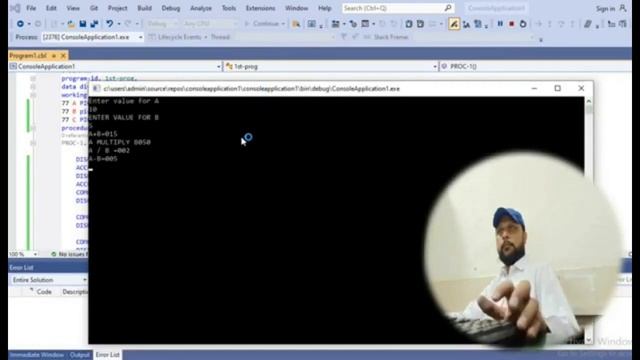
Task: Click the open file folder icon
Action: (71, 24)
